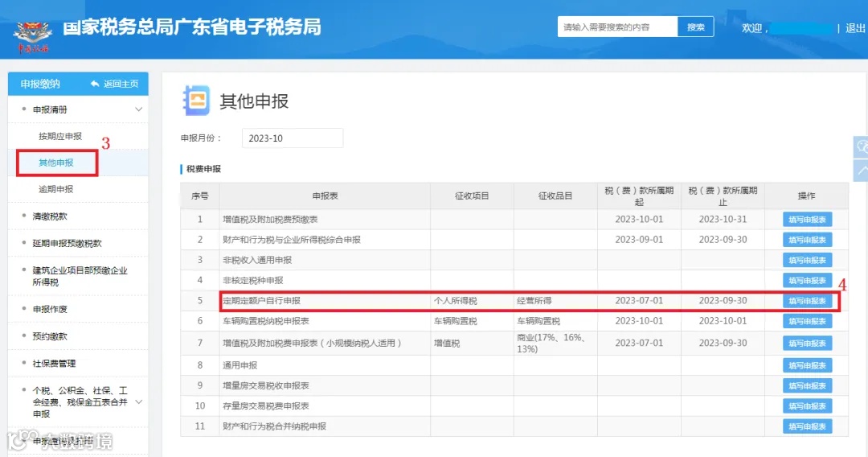Click the 退出 logout link

[855, 27]
